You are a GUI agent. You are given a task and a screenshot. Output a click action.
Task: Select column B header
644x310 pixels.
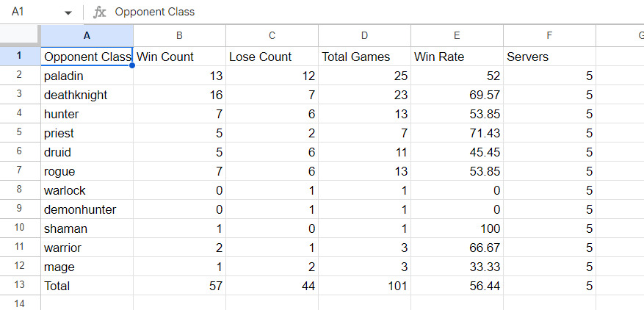[x=179, y=36]
